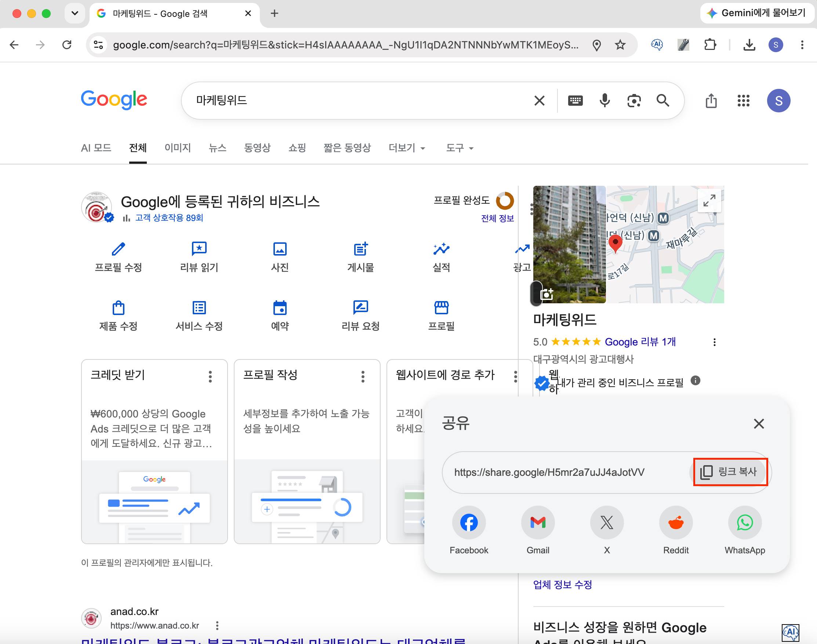The image size is (817, 644).
Task: Open options for 웹사이트에 경로 추가 card
Action: coord(516,376)
